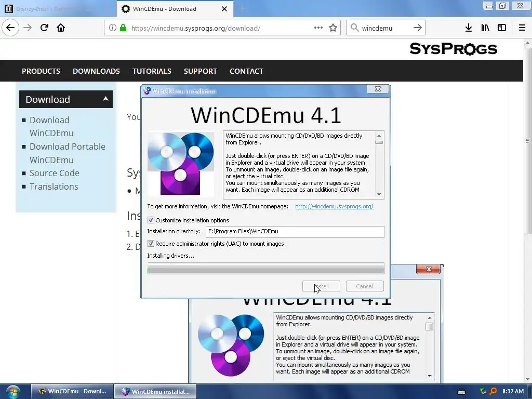Open the PRODUCTS menu

[41, 71]
